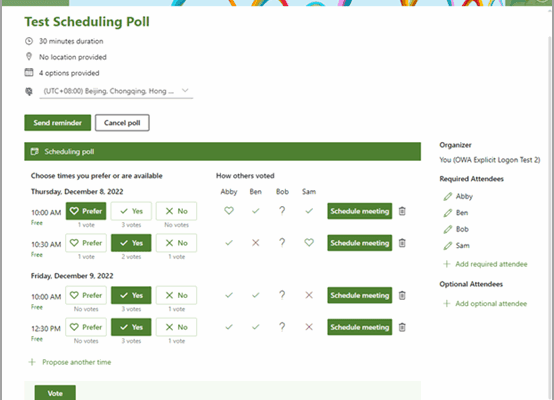Select No for Friday 10:00 AM

click(176, 295)
